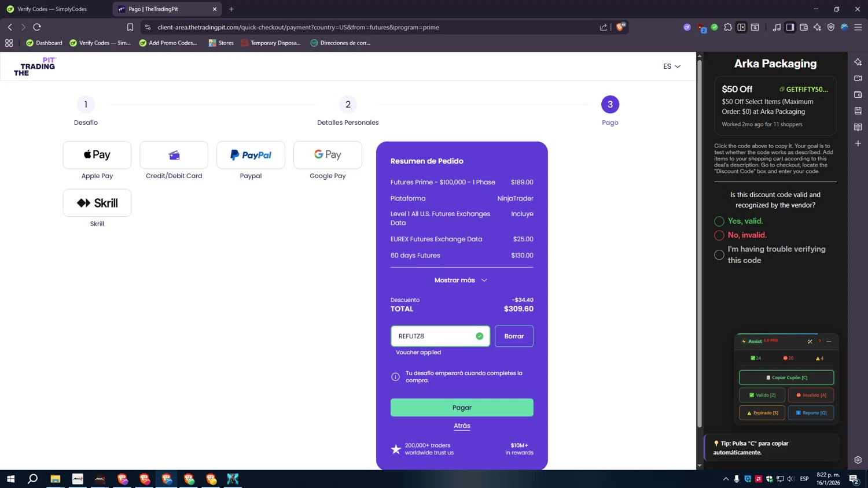Toggle the browser sidebar panel
The width and height of the screenshot is (868, 488).
coord(790,27)
